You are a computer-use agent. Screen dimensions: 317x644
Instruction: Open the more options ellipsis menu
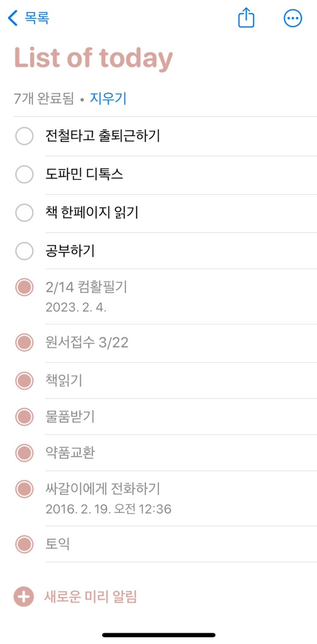click(293, 18)
